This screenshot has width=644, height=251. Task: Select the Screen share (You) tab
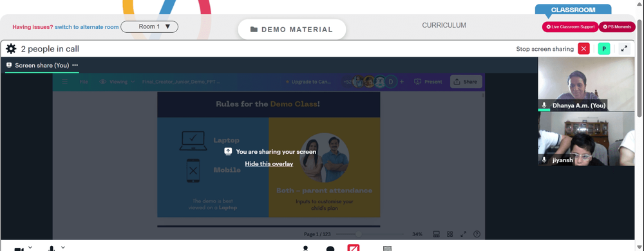(x=42, y=66)
